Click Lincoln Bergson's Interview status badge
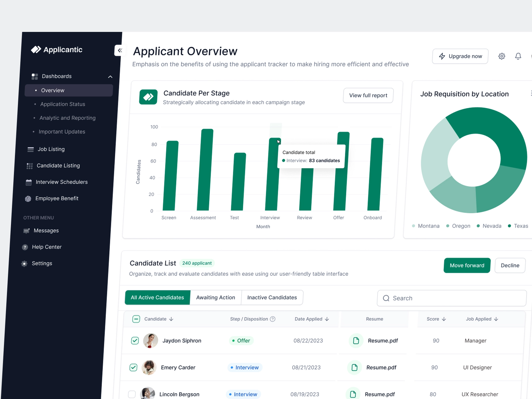Viewport: 532px width, 399px height. point(243,394)
